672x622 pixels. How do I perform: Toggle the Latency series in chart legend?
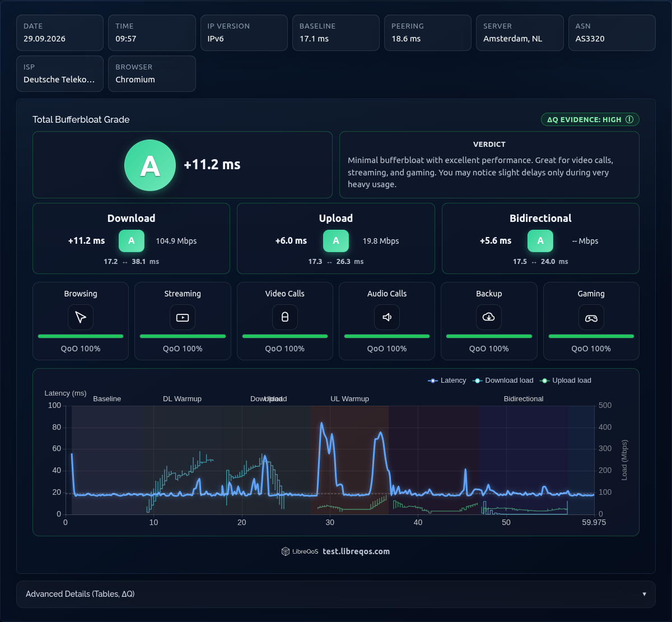click(x=447, y=380)
